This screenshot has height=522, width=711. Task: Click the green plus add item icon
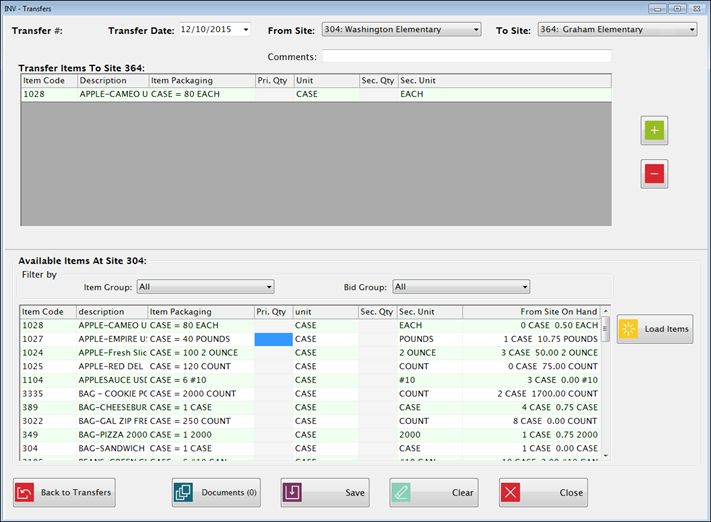[654, 130]
